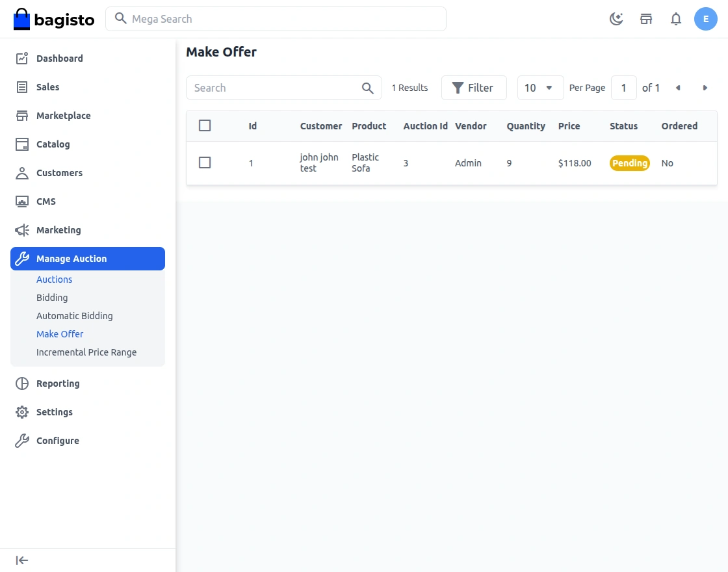Screen dimensions: 728x572
Task: Check the checkbox for offer row 1
Action: [205, 162]
